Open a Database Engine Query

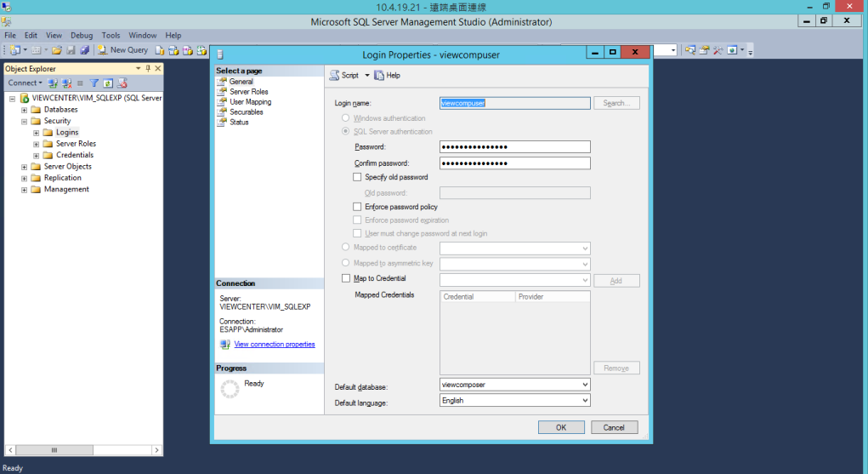[x=160, y=50]
